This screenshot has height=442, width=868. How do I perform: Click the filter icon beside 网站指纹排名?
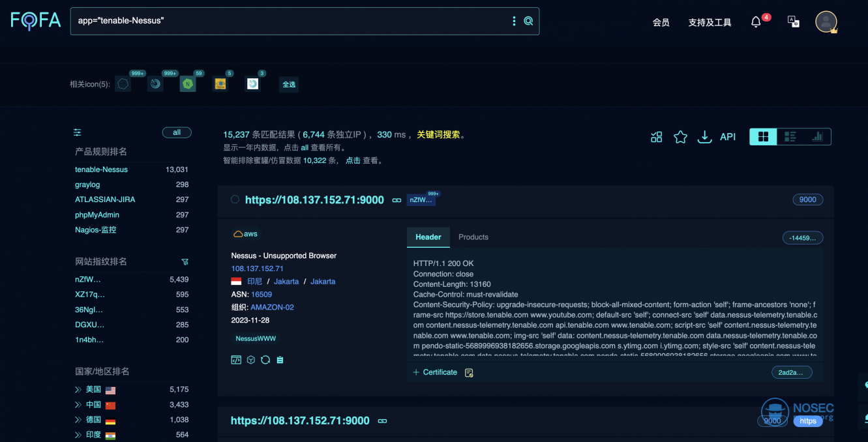click(185, 262)
